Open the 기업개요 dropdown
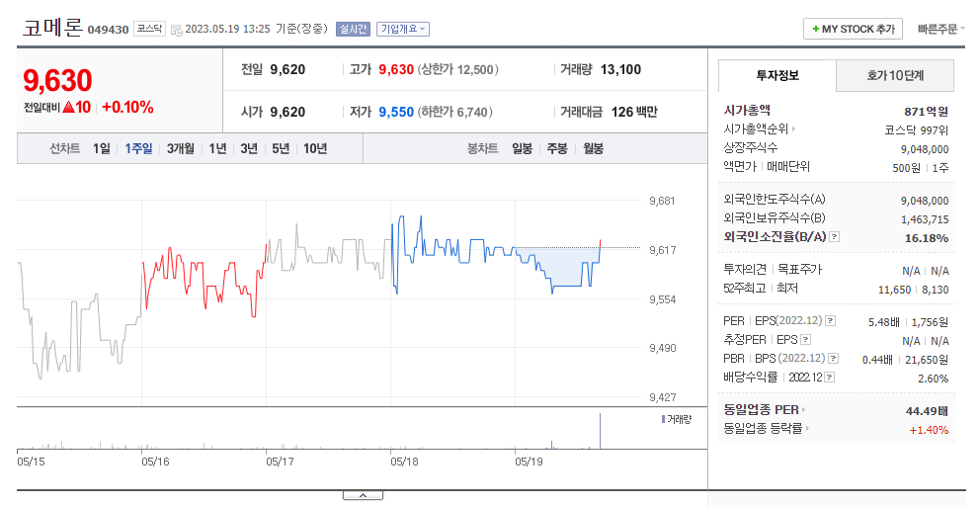This screenshot has width=980, height=507. click(x=402, y=29)
